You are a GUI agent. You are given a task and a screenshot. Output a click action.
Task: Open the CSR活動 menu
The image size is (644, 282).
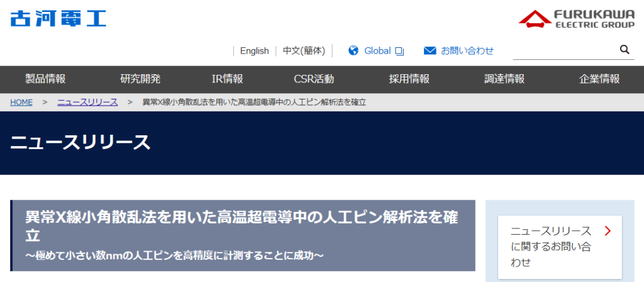(314, 79)
